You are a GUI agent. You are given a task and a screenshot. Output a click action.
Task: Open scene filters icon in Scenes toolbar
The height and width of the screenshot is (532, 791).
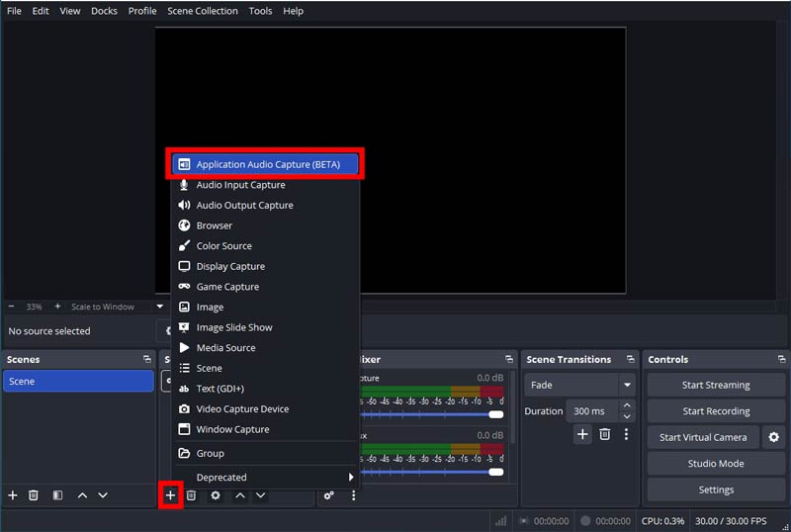[57, 495]
